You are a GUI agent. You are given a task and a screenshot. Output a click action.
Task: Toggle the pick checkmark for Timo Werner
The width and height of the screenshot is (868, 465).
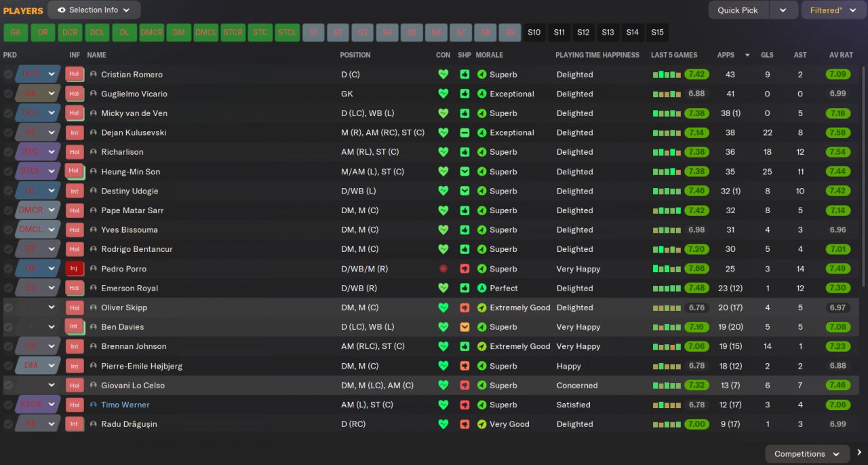click(8, 405)
